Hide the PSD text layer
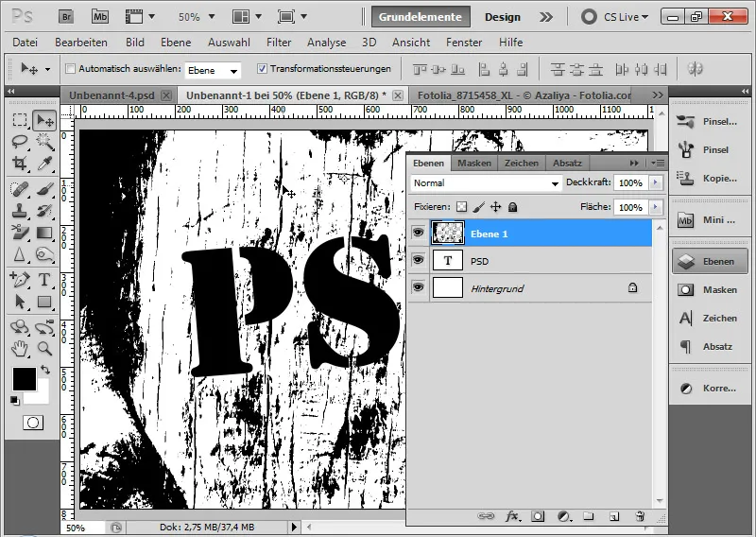 coord(418,260)
